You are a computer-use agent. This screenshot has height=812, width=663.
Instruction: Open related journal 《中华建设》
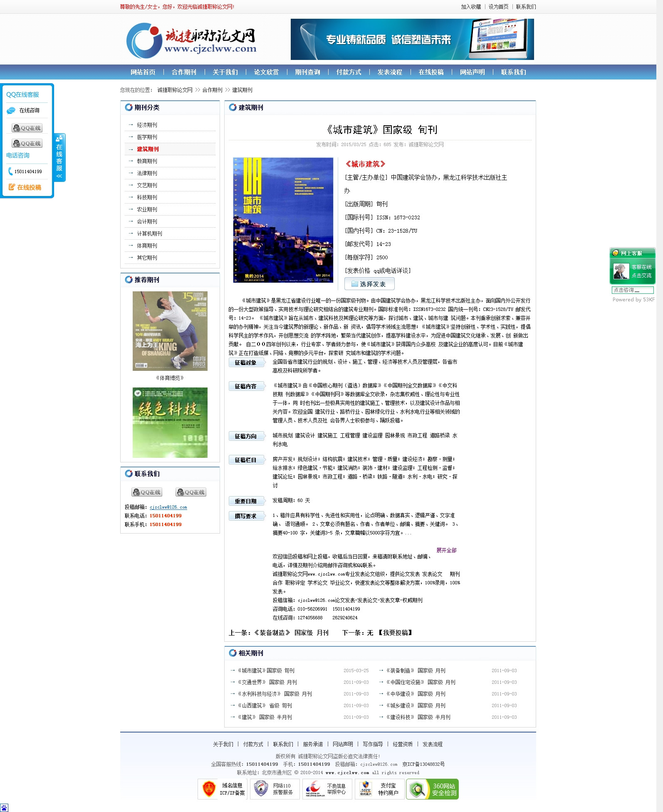(416, 694)
